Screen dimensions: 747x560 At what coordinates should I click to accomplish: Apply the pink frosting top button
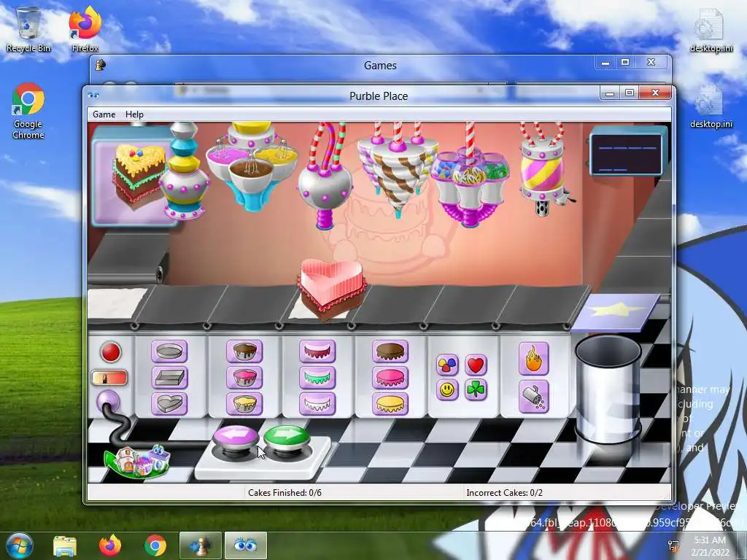390,378
